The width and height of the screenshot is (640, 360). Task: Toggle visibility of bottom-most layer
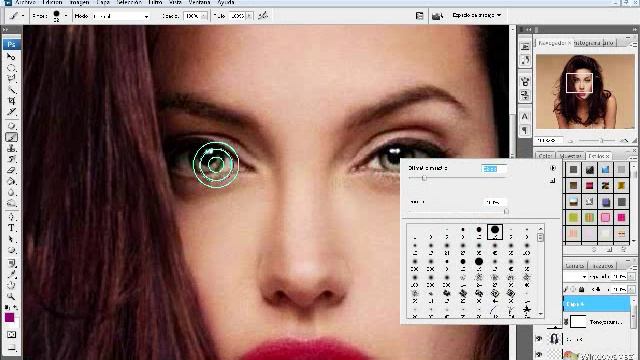pyautogui.click(x=539, y=355)
